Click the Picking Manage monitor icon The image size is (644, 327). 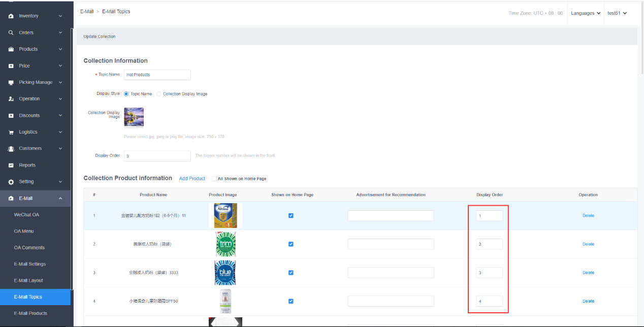click(11, 82)
